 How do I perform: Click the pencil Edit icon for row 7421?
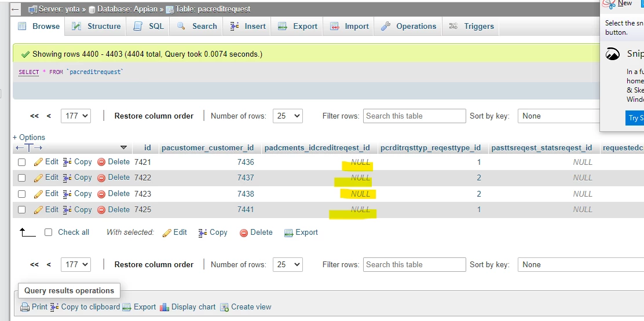(x=38, y=162)
